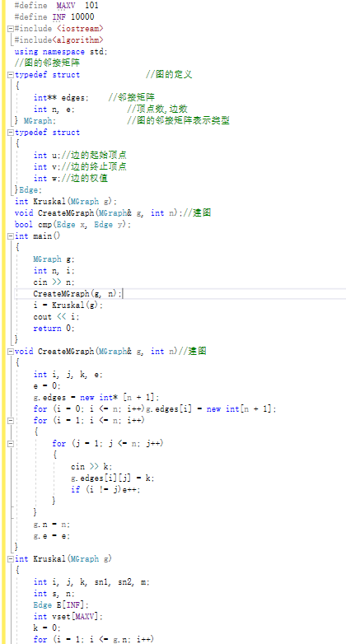Click the 'g.edges = new int* [n + 1];' line
The width and height of the screenshot is (346, 644).
point(96,398)
